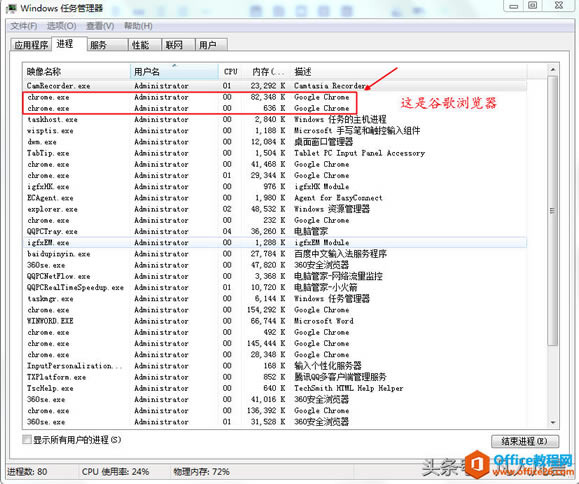Click the 百度中文输入法服务程序 description
Image resolution: width=579 pixels, height=484 pixels.
(x=340, y=254)
